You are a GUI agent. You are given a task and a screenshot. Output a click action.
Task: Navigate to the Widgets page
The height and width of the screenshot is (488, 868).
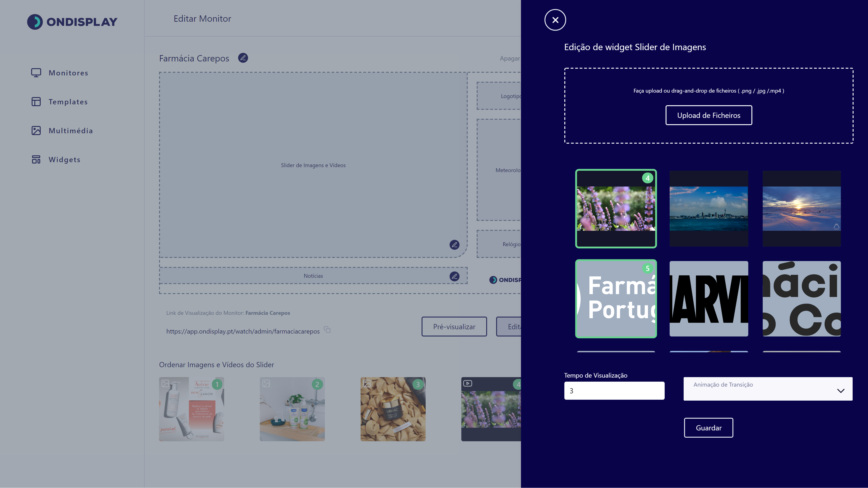[x=64, y=160]
